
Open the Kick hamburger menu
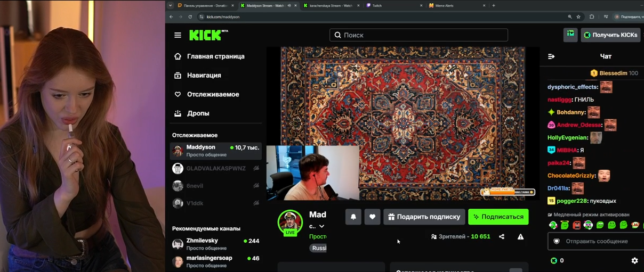178,35
